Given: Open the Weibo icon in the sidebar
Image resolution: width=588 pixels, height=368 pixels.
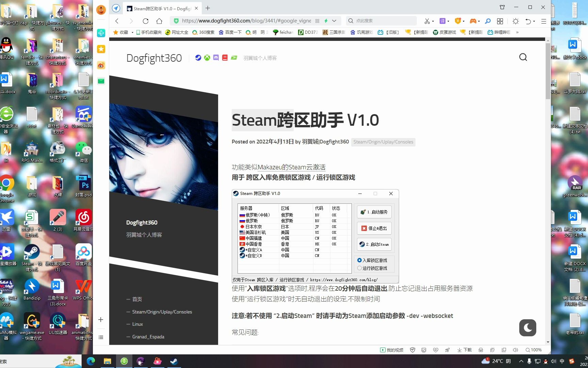Looking at the screenshot, I should [x=101, y=65].
